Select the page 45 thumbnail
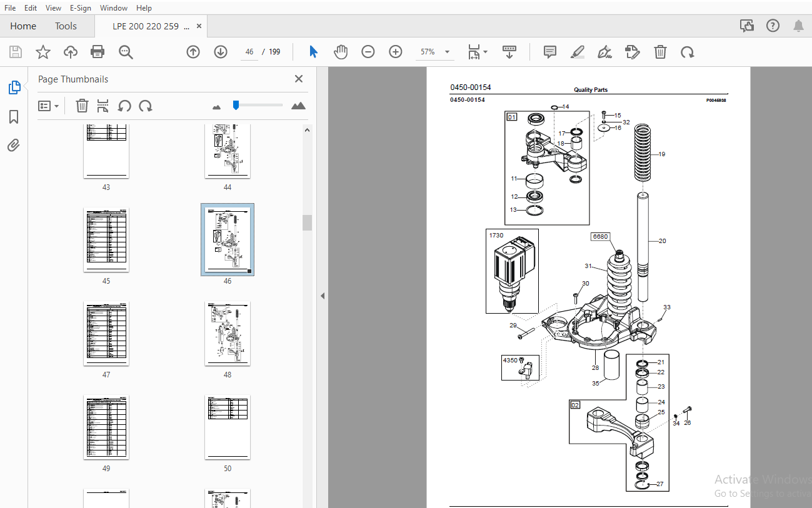812x508 pixels. pyautogui.click(x=106, y=240)
